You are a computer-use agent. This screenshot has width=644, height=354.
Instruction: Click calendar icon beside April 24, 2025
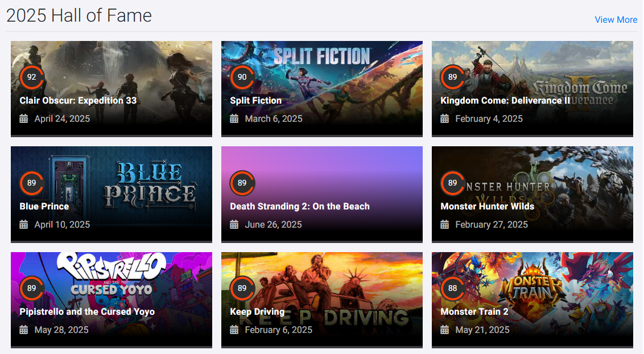pos(24,119)
